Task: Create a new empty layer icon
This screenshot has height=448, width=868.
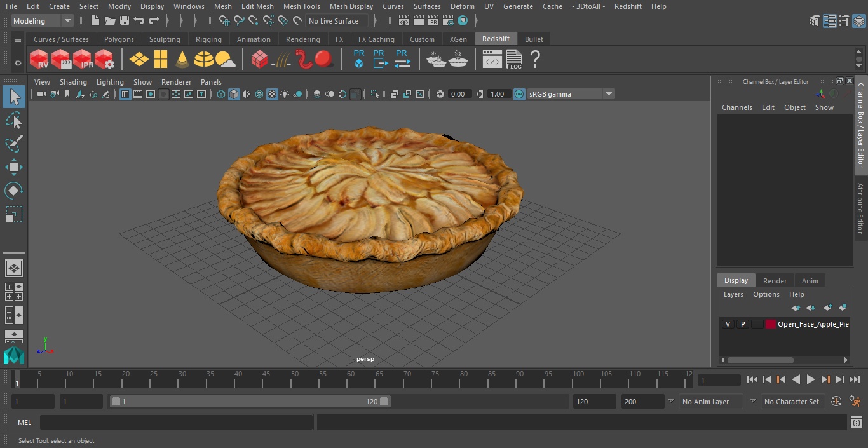Action: pos(827,308)
